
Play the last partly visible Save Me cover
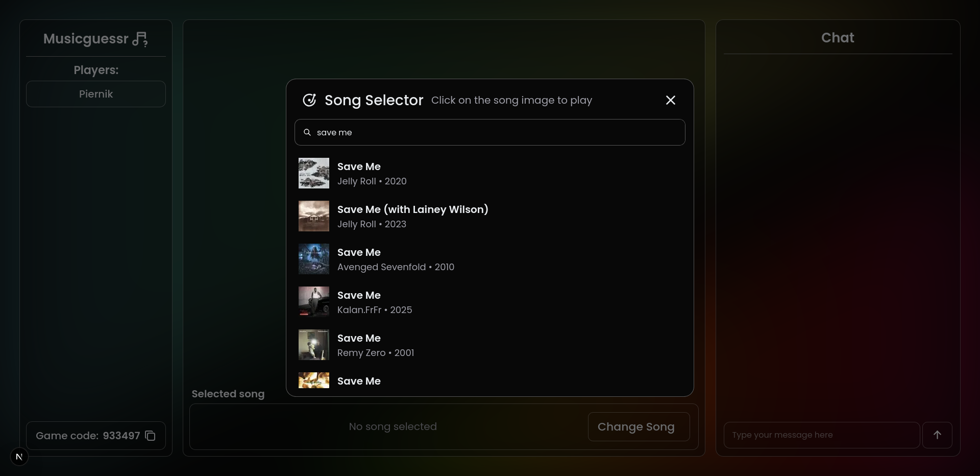(314, 380)
